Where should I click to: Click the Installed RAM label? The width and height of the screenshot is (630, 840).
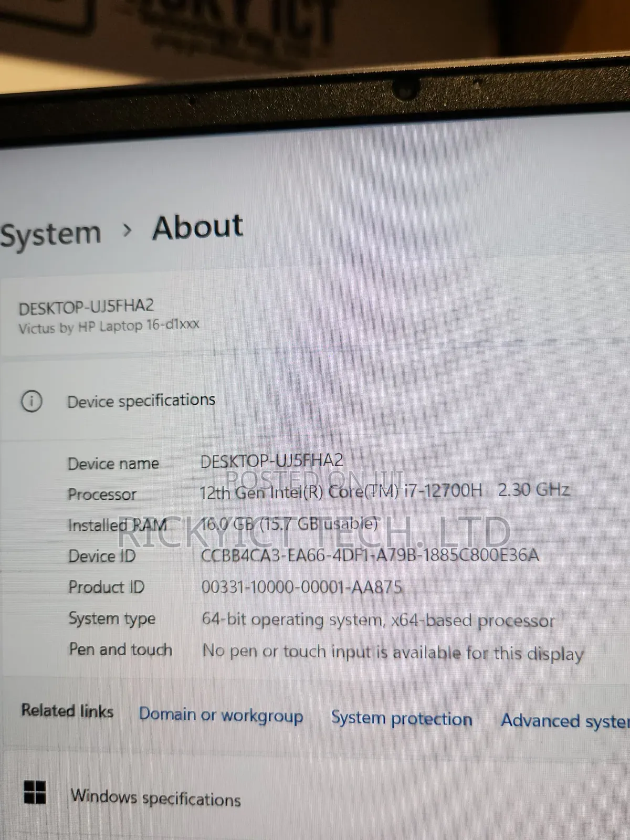pos(117,525)
